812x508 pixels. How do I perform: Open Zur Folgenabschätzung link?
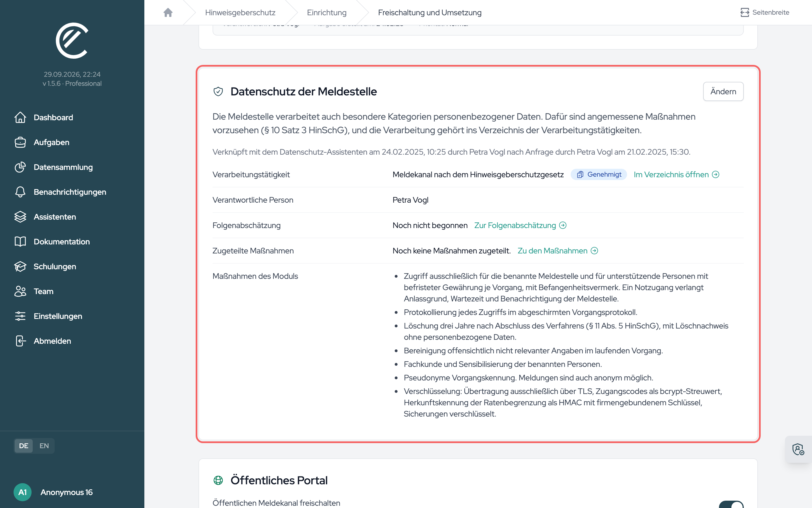[x=520, y=225]
